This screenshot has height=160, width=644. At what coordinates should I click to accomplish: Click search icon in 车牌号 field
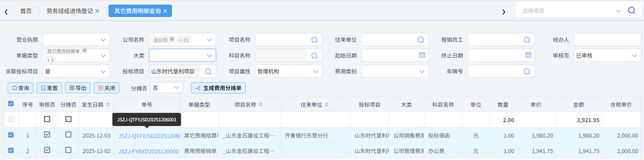click(527, 71)
